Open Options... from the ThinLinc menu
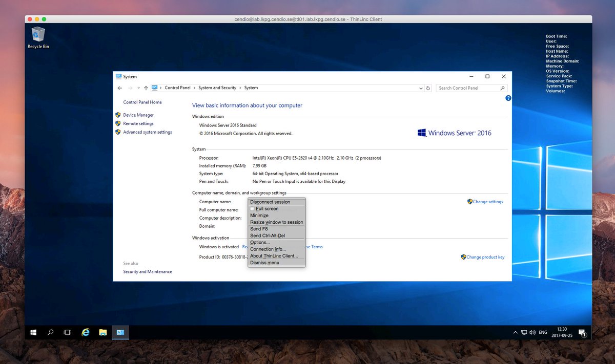 click(277, 242)
